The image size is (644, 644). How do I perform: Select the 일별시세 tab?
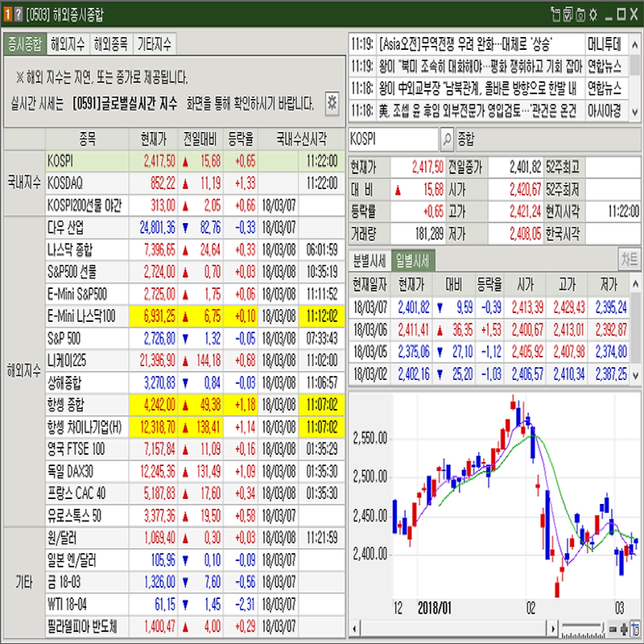412,260
